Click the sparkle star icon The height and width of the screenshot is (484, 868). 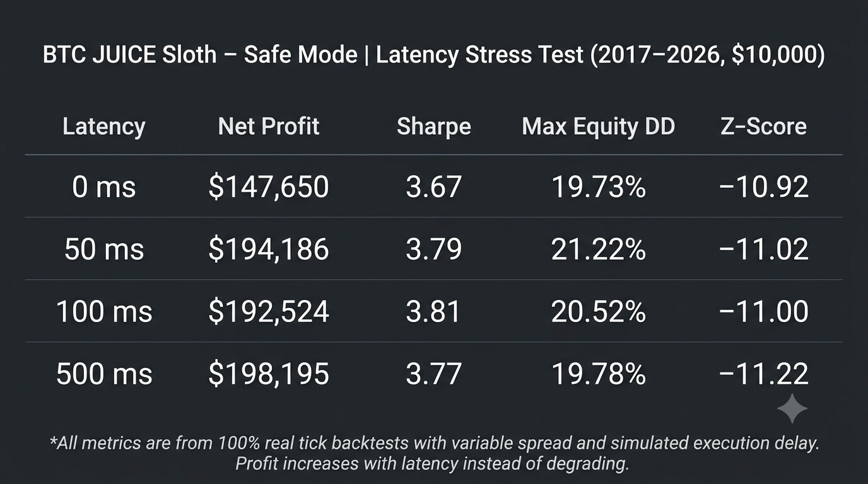792,408
